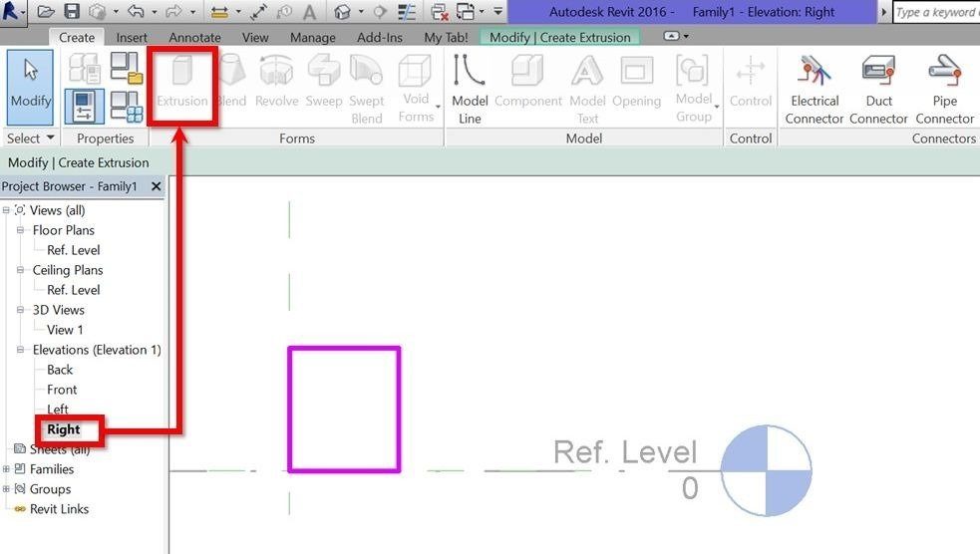Viewport: 980px width, 554px height.
Task: Collapse the Ceiling Plans node
Action: pos(20,270)
